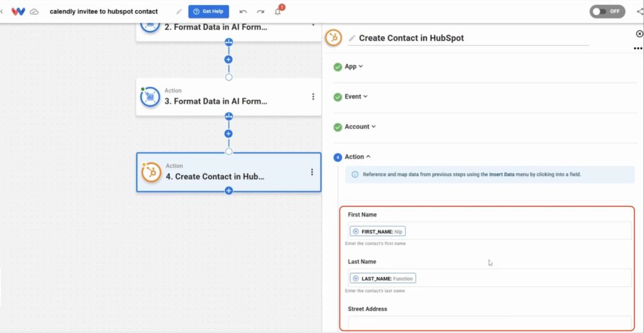The height and width of the screenshot is (333, 644).
Task: Go back using the left chevron
Action: pyautogui.click(x=2, y=11)
